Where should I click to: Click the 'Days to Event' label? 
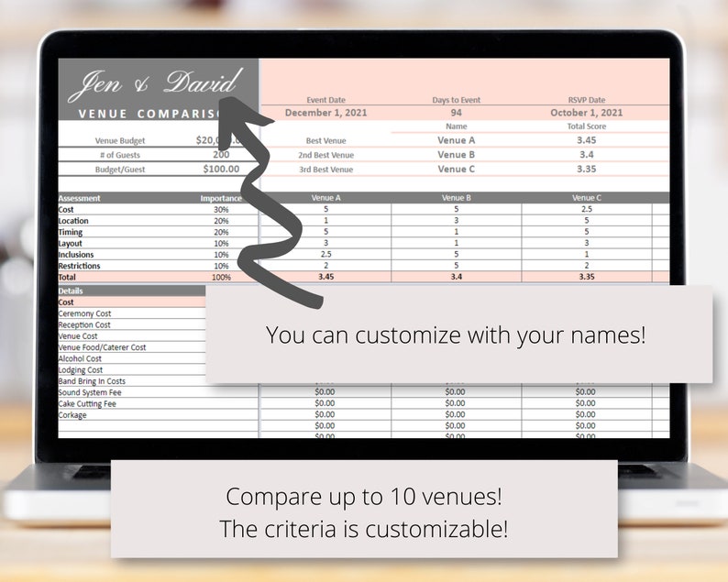[457, 100]
